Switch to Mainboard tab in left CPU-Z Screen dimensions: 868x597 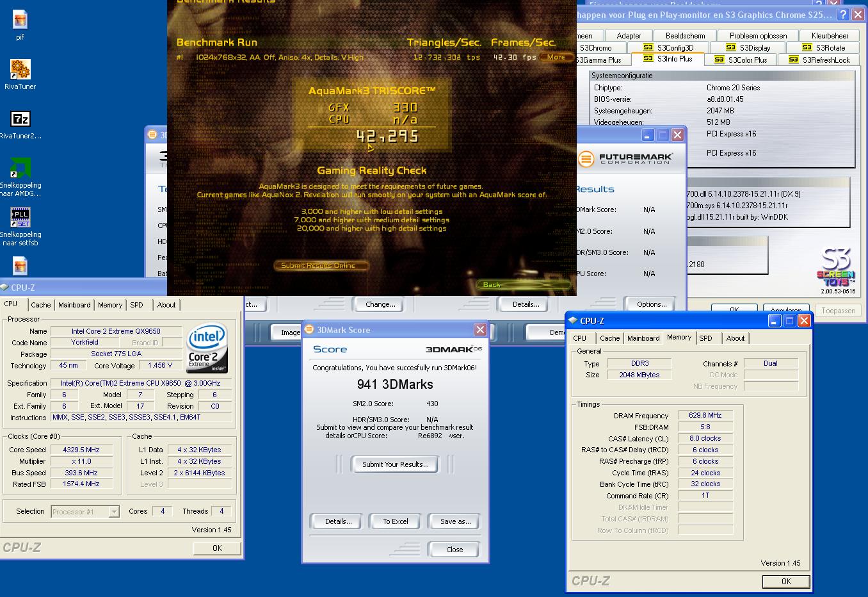coord(74,305)
